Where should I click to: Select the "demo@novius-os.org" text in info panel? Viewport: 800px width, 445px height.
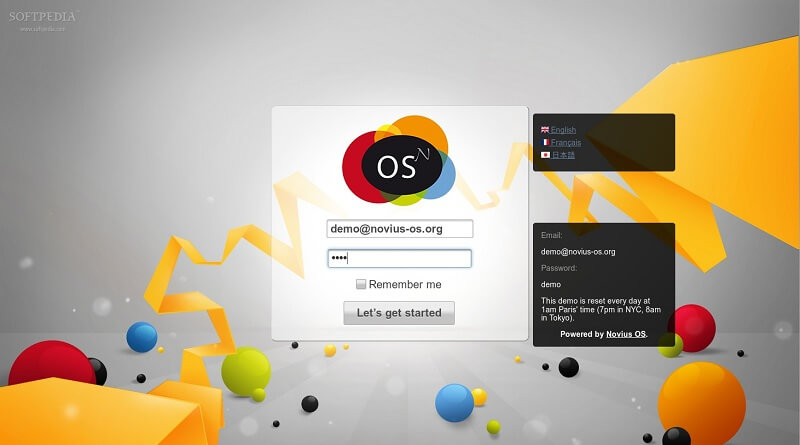click(578, 252)
